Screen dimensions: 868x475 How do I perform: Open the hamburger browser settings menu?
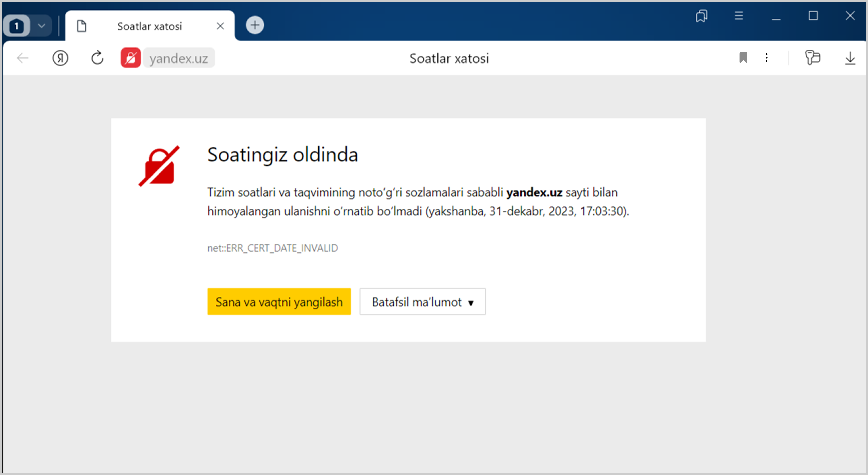click(739, 16)
